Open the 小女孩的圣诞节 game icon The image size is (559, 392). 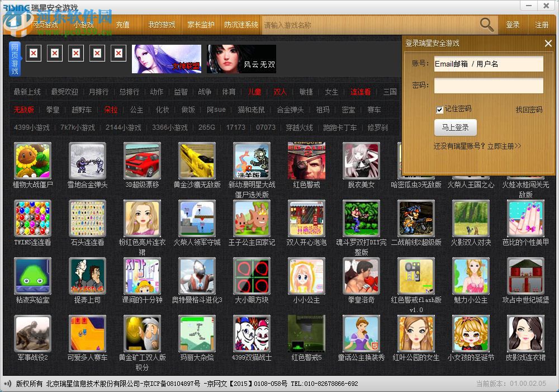pyautogui.click(x=471, y=333)
